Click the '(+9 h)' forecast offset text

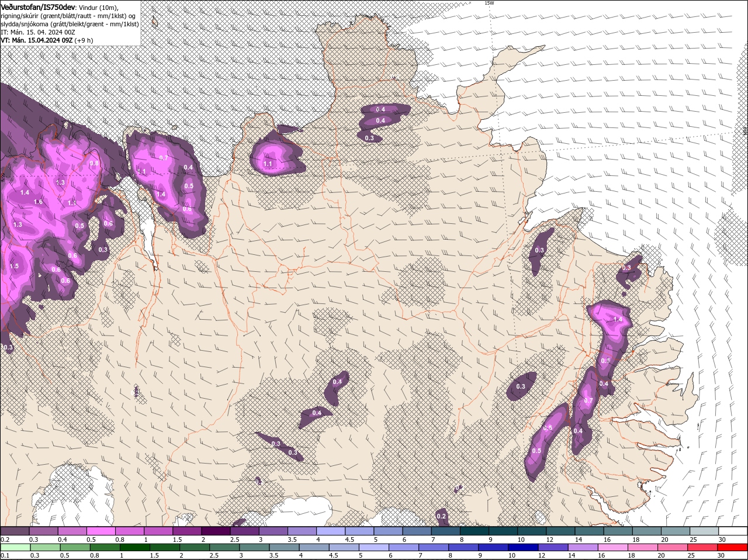click(x=85, y=40)
